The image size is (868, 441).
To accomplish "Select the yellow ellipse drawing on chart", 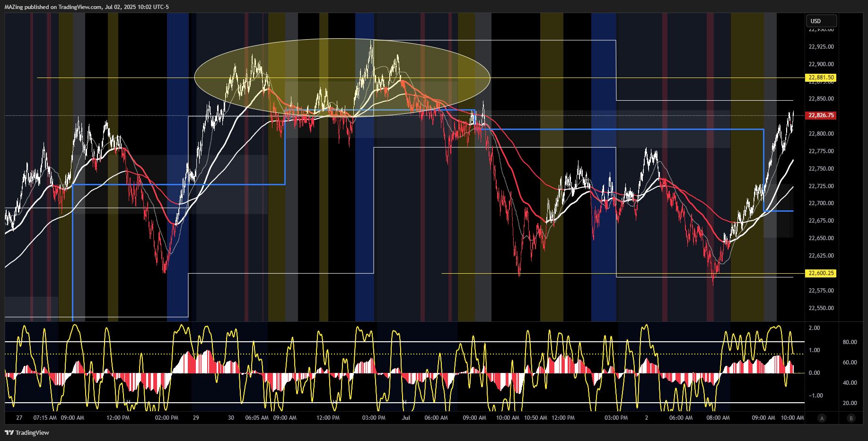I will click(342, 78).
